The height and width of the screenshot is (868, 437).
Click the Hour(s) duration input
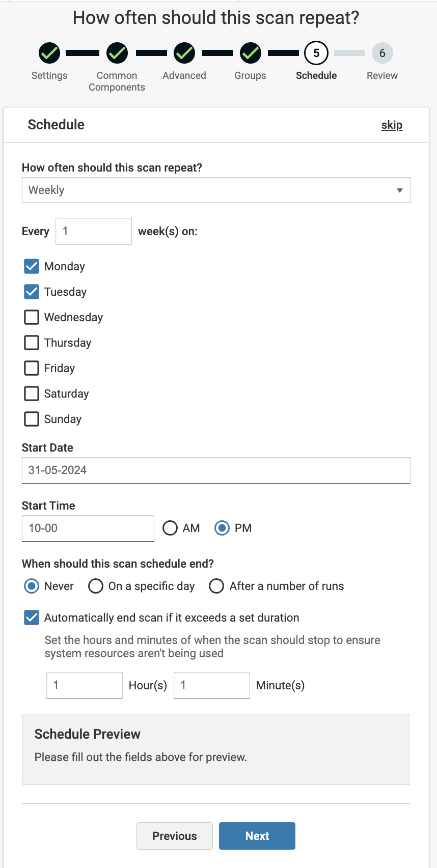[84, 685]
